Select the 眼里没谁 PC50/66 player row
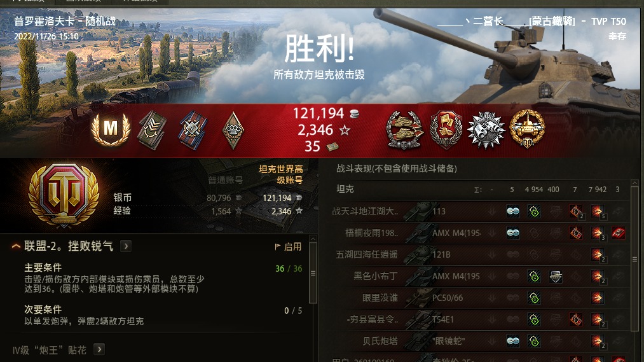Image resolution: width=644 pixels, height=362 pixels. click(479, 298)
